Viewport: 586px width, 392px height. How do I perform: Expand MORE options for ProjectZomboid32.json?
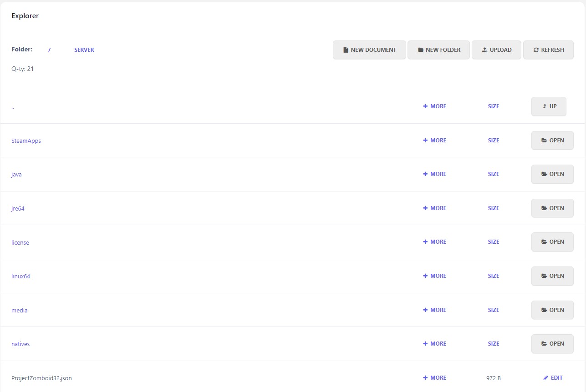tap(434, 377)
